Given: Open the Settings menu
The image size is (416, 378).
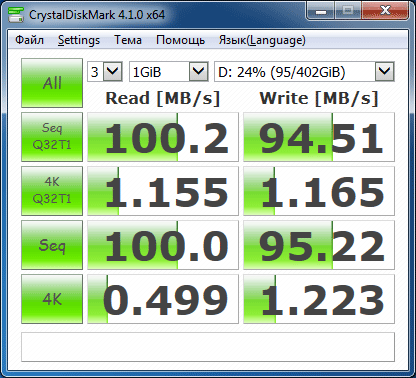Looking at the screenshot, I should tap(79, 40).
